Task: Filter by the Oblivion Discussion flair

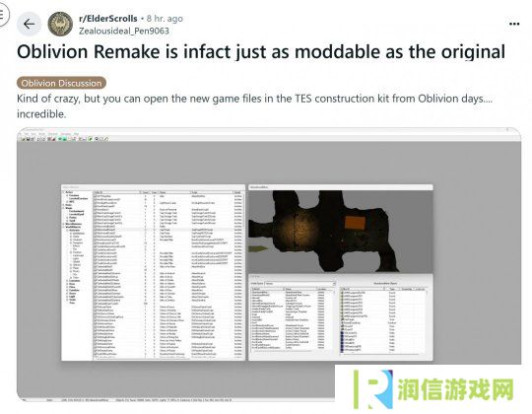Action: coord(61,83)
